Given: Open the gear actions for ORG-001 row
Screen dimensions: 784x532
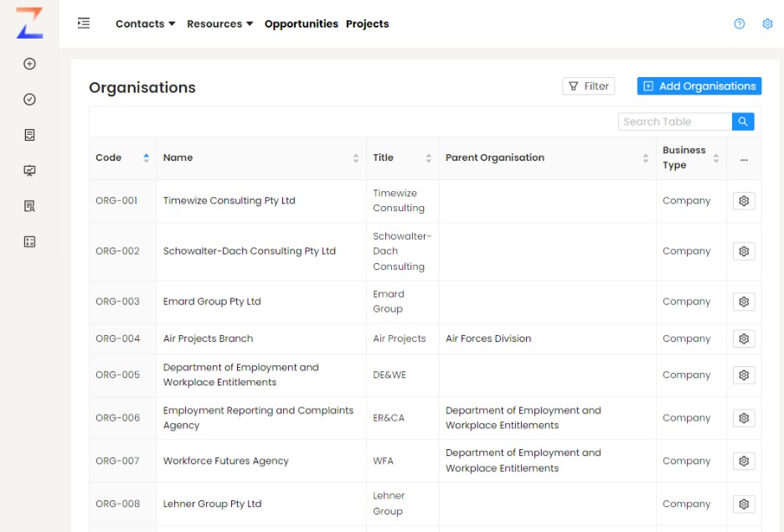Looking at the screenshot, I should pos(743,201).
